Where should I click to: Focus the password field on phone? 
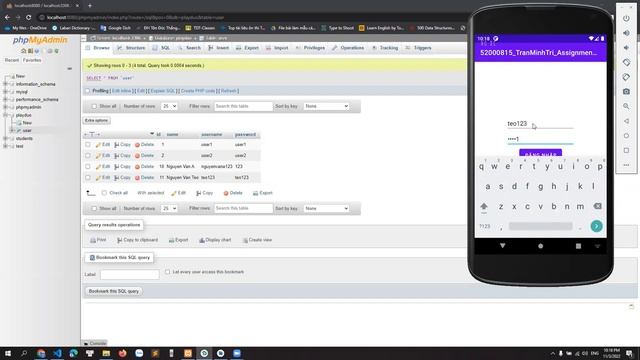pos(540,139)
